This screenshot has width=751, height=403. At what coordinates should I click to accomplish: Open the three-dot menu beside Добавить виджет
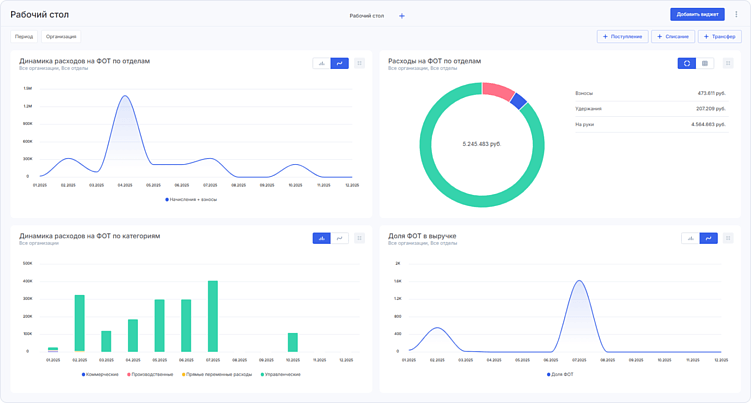pyautogui.click(x=736, y=14)
